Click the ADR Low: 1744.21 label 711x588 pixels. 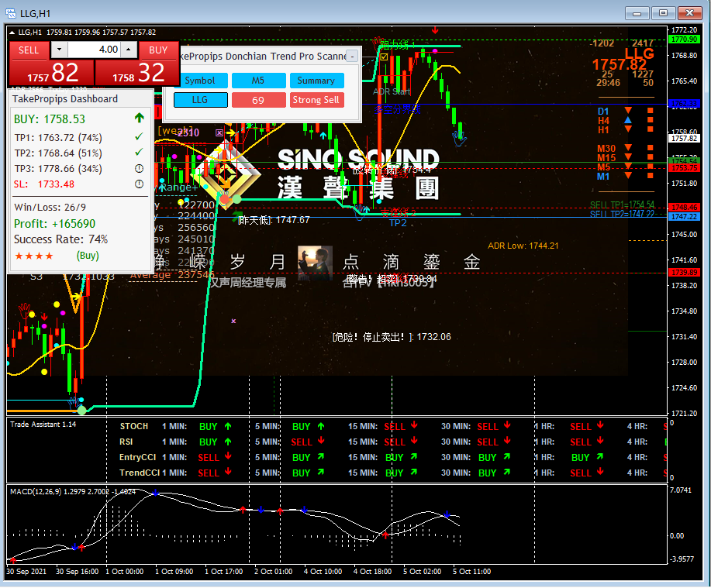coord(523,246)
